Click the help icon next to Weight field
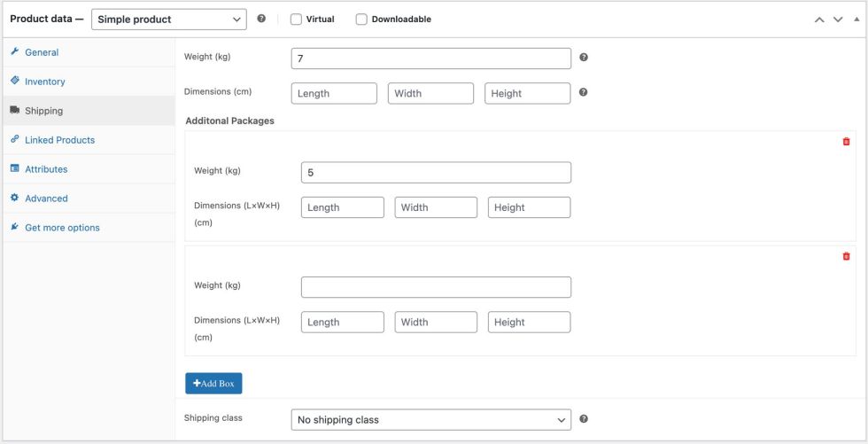The width and height of the screenshot is (868, 444). click(584, 58)
